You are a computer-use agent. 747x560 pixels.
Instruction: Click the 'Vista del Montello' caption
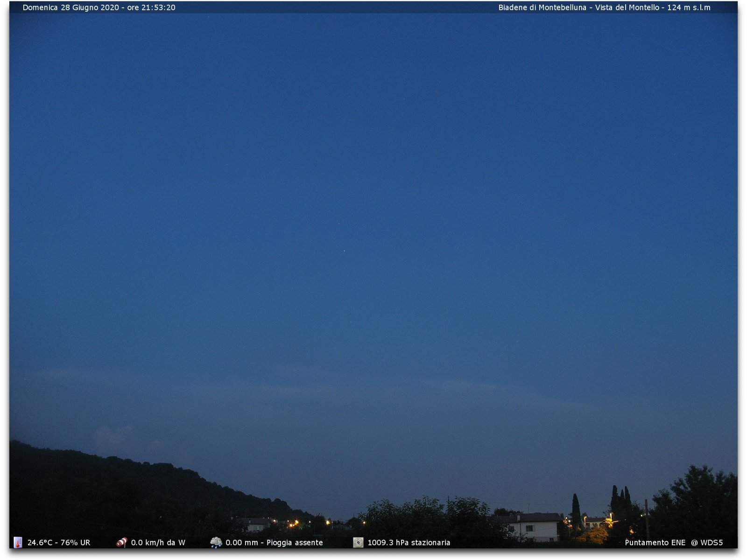(627, 7)
